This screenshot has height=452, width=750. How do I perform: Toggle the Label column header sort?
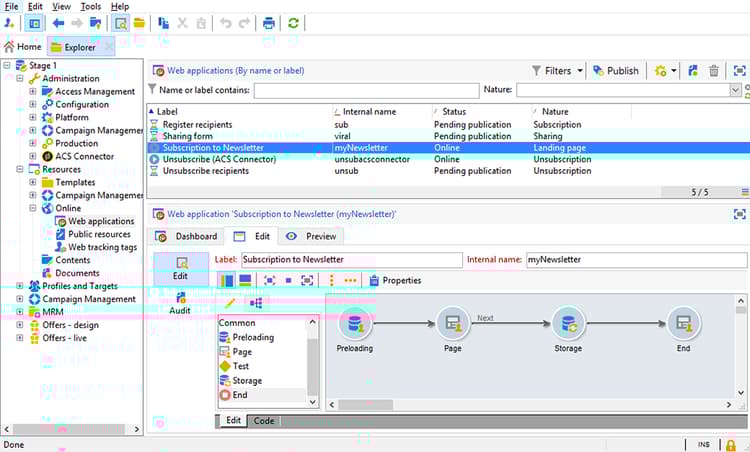click(167, 111)
